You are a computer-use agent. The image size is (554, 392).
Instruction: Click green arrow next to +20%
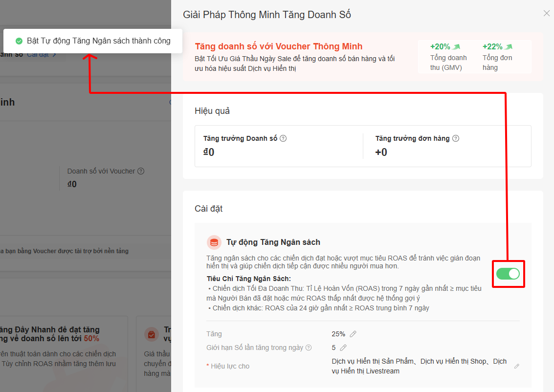456,47
